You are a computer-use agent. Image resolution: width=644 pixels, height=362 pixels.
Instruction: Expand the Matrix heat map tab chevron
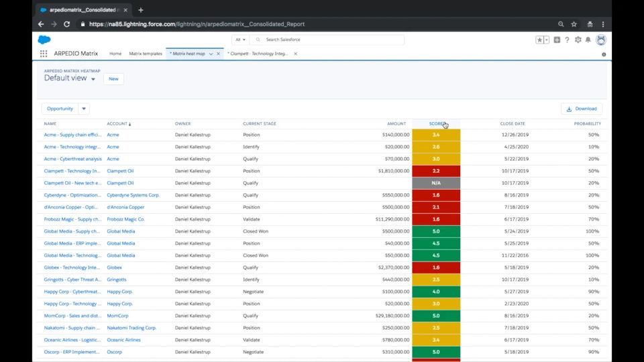pos(211,54)
